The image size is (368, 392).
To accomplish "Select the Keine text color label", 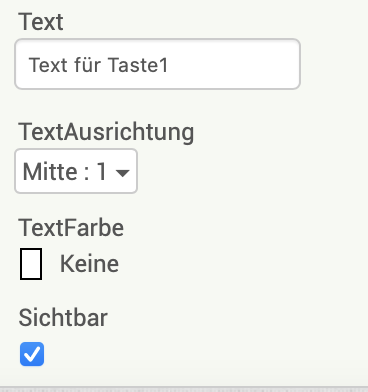I will (89, 264).
